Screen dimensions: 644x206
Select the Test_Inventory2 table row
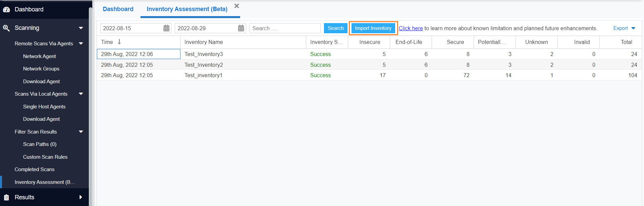click(204, 65)
